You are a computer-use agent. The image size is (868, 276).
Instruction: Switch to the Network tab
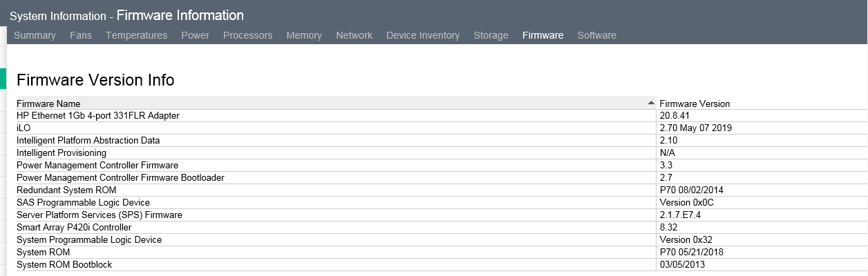(354, 35)
